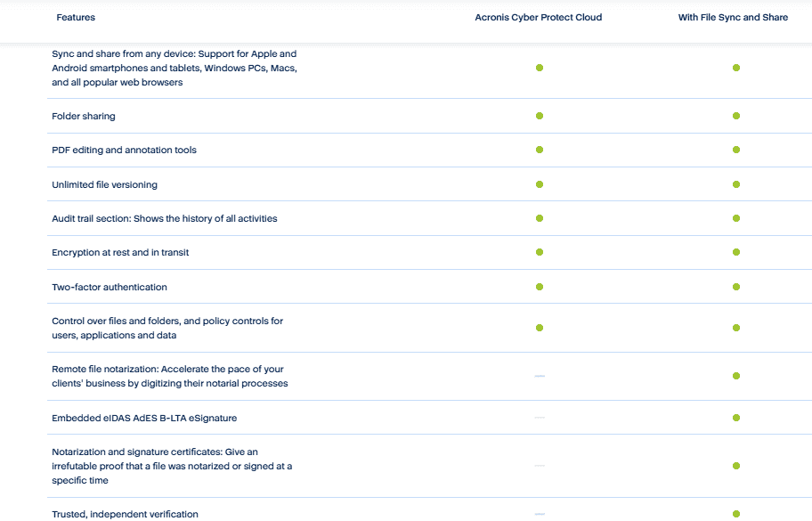
Task: Click the "Features" column header
Action: coord(76,17)
